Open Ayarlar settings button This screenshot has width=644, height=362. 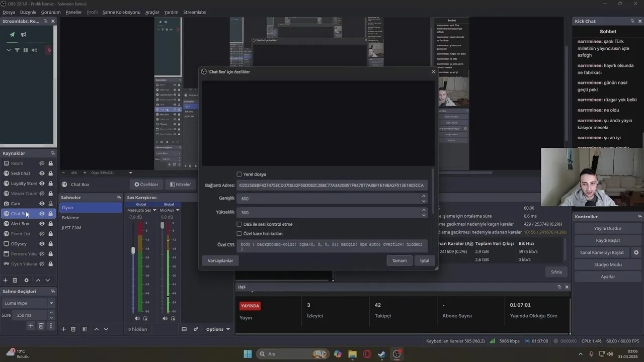coord(608,277)
